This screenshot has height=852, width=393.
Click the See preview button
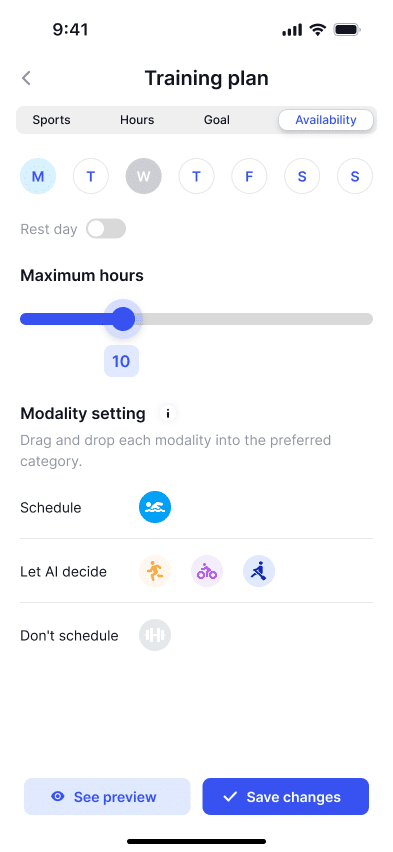click(x=107, y=797)
